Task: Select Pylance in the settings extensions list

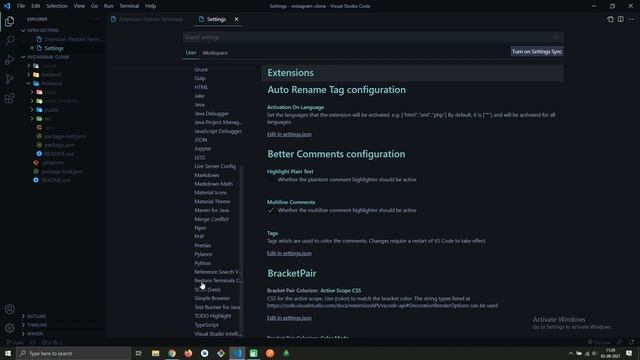Action: (x=203, y=254)
